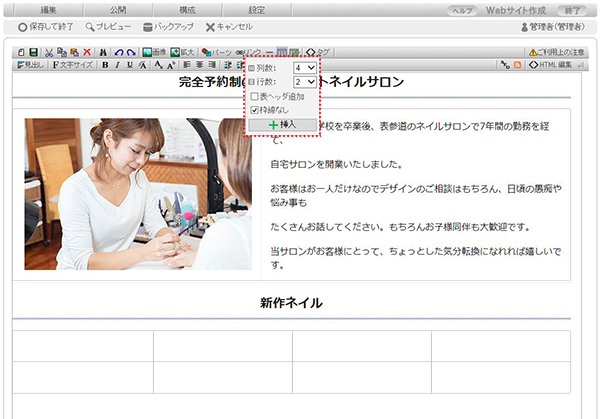Click 保存して終了 save and exit
Viewport: 600px width, 419px height.
(46, 27)
